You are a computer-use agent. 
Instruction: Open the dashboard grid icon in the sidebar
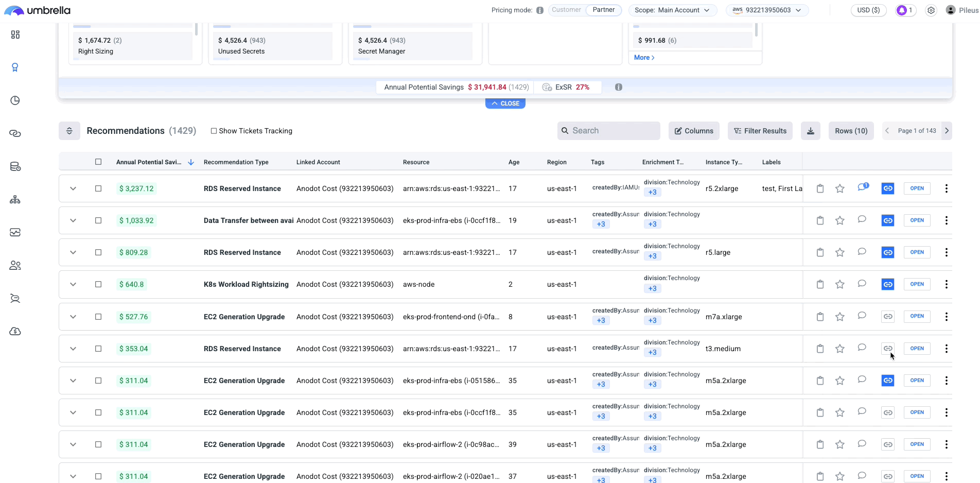(15, 34)
